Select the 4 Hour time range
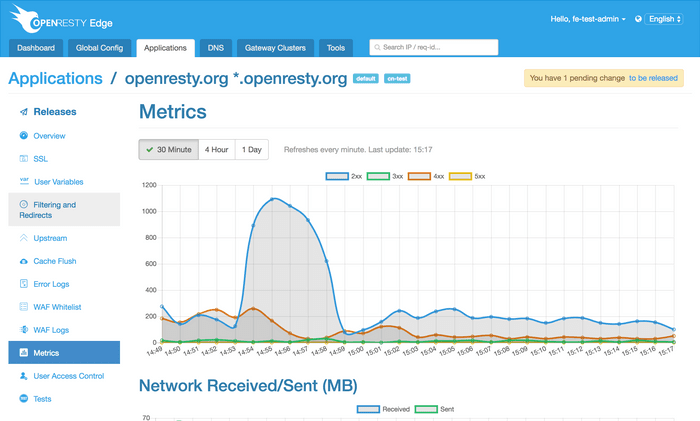Viewport: 700px width, 421px height. [217, 150]
